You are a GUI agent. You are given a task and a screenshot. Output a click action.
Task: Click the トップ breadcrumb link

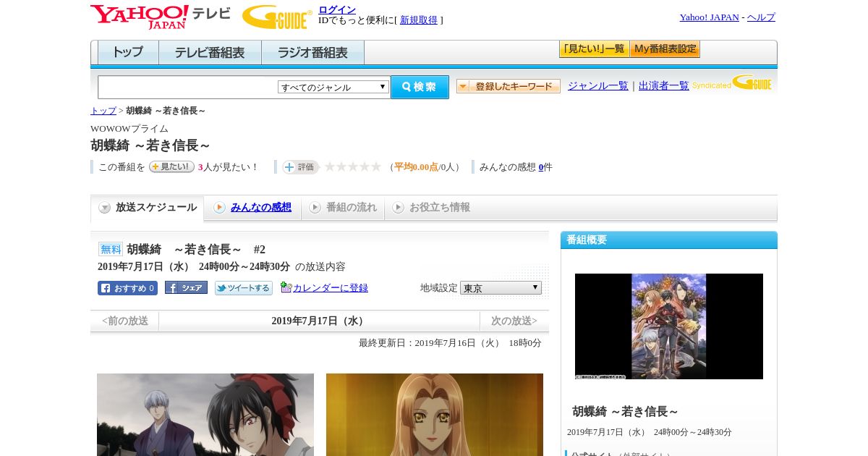pos(103,111)
